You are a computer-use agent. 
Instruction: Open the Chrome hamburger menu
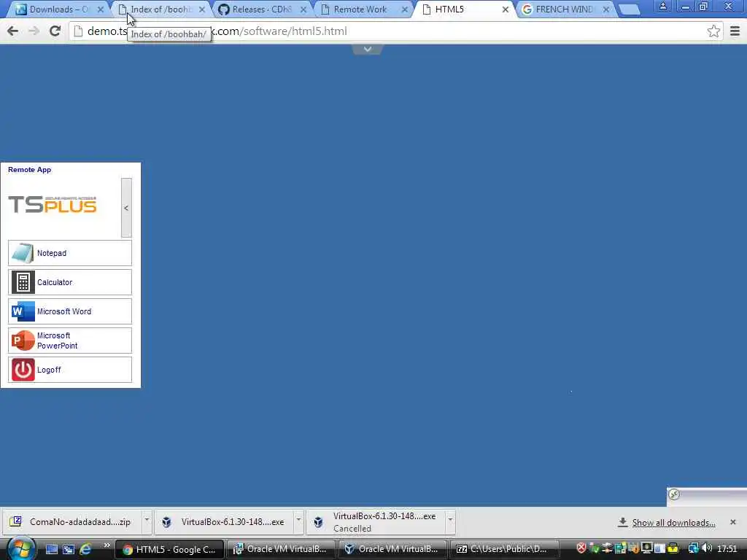tap(735, 31)
